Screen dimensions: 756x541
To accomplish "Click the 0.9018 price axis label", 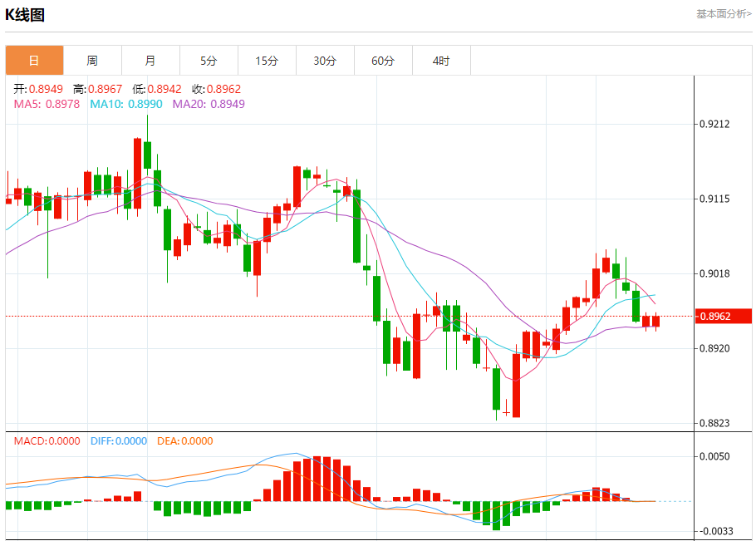I will click(x=714, y=274).
